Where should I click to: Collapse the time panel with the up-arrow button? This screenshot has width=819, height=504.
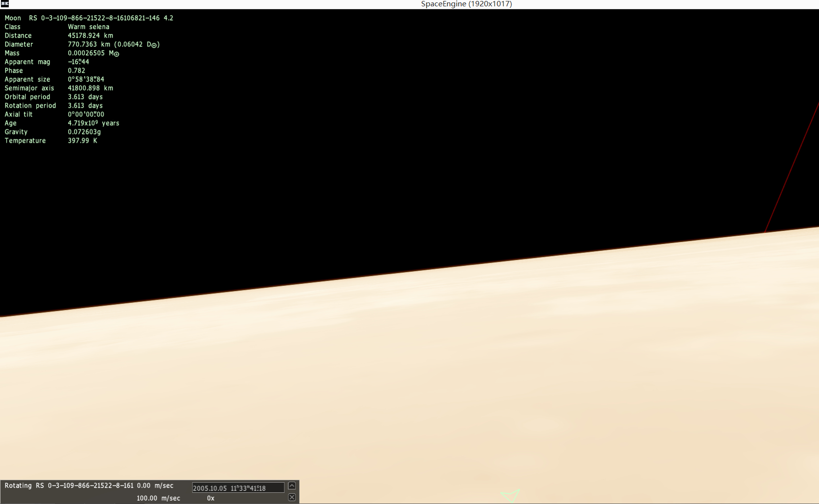[x=292, y=486]
